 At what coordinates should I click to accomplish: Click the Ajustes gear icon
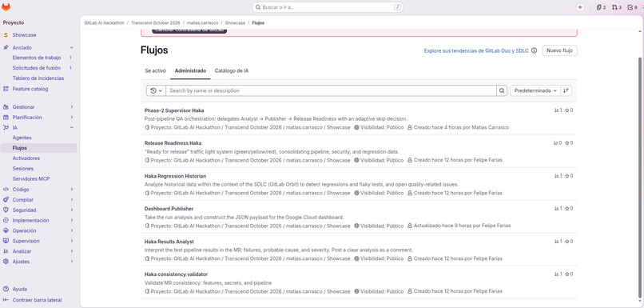(x=6, y=262)
